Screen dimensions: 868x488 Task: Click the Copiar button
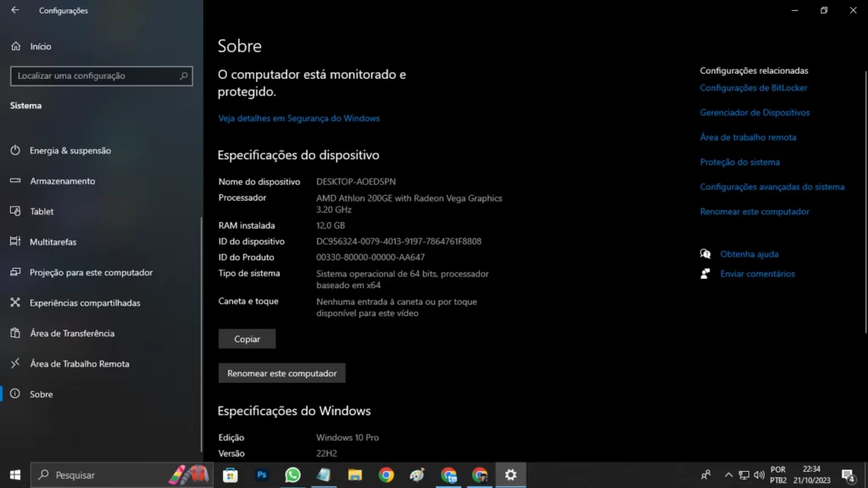247,338
